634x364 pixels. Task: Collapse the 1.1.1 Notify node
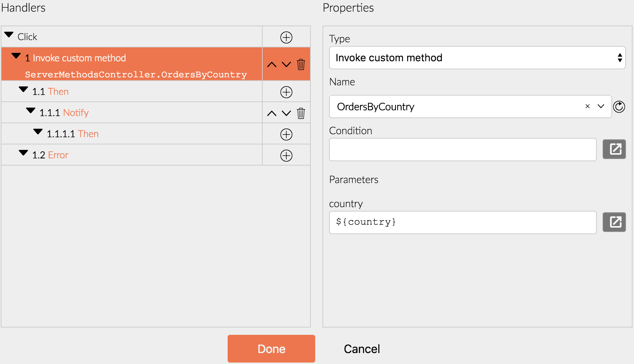pos(31,111)
